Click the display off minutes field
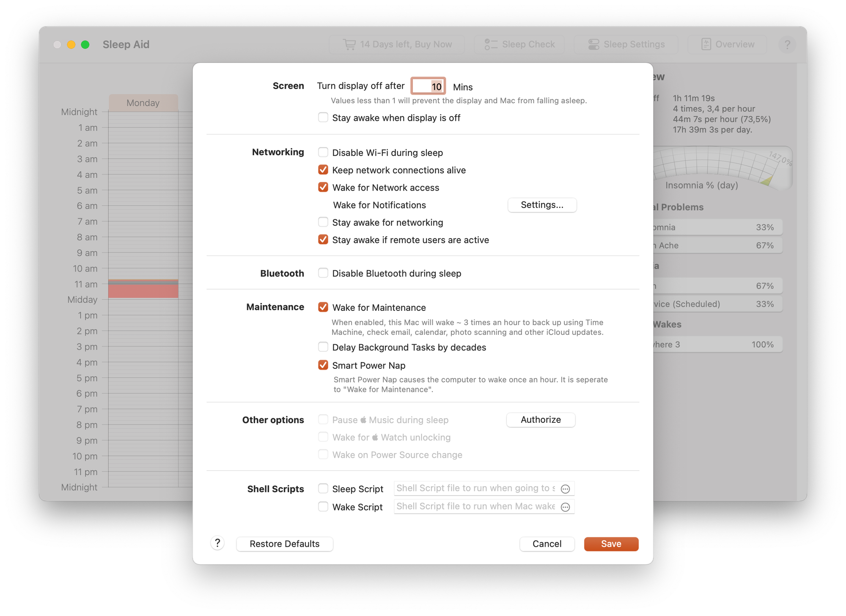The width and height of the screenshot is (846, 616). click(428, 86)
